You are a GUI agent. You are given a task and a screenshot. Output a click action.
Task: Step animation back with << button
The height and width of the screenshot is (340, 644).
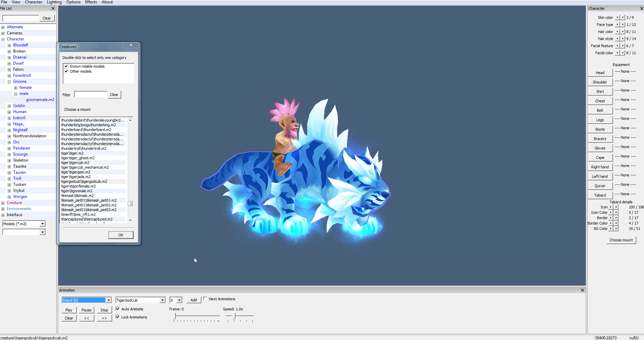[x=87, y=318]
